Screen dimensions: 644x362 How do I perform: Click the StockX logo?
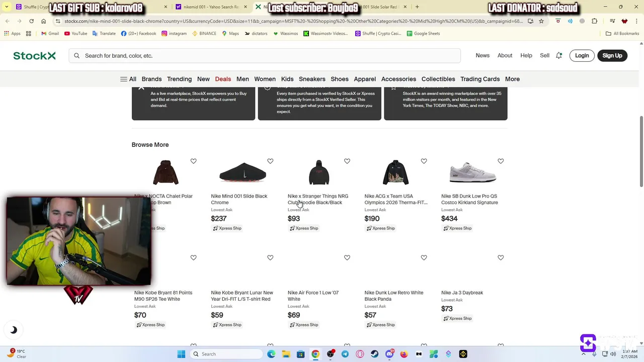tap(34, 56)
